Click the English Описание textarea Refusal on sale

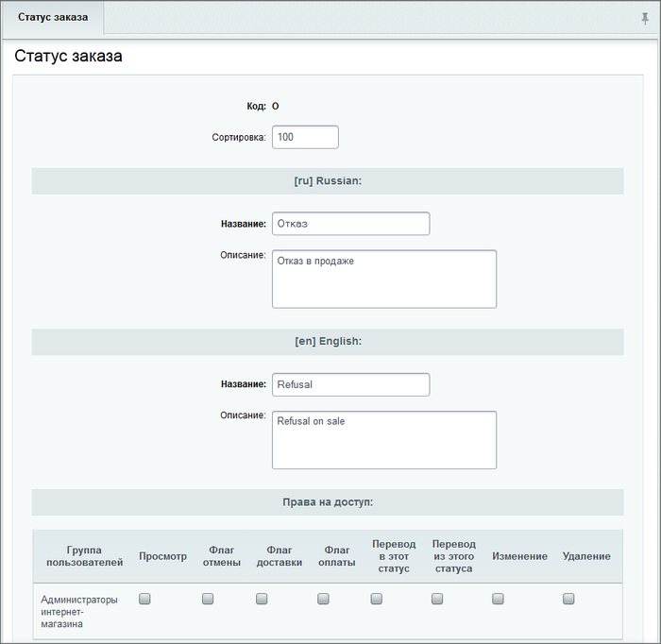tap(384, 440)
